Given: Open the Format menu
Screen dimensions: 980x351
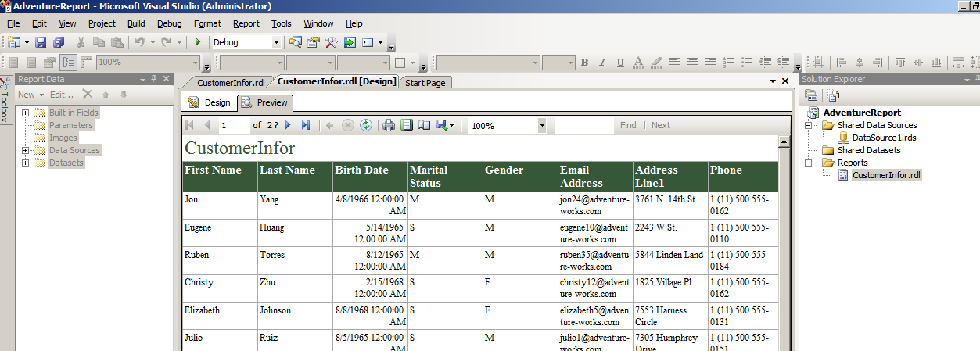Looking at the screenshot, I should coord(207,23).
